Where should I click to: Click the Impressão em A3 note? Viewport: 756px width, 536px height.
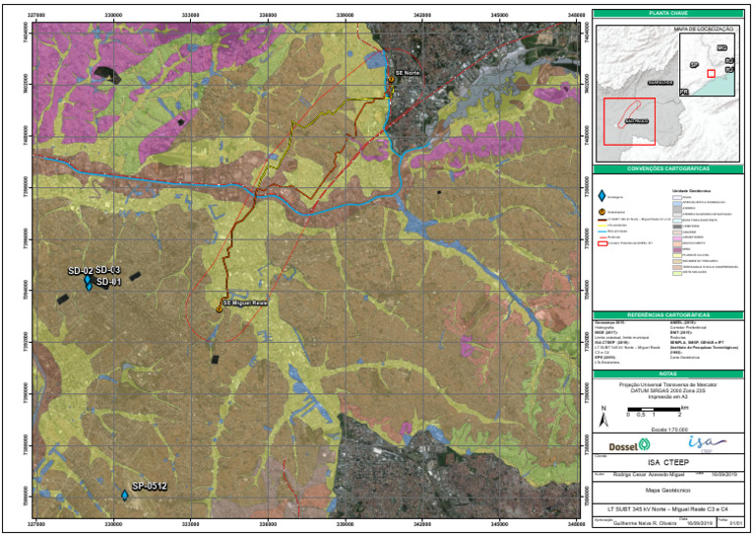[668, 396]
